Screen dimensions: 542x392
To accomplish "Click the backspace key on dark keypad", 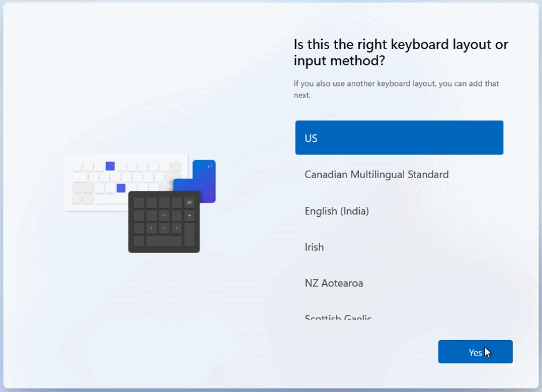I will tap(189, 203).
